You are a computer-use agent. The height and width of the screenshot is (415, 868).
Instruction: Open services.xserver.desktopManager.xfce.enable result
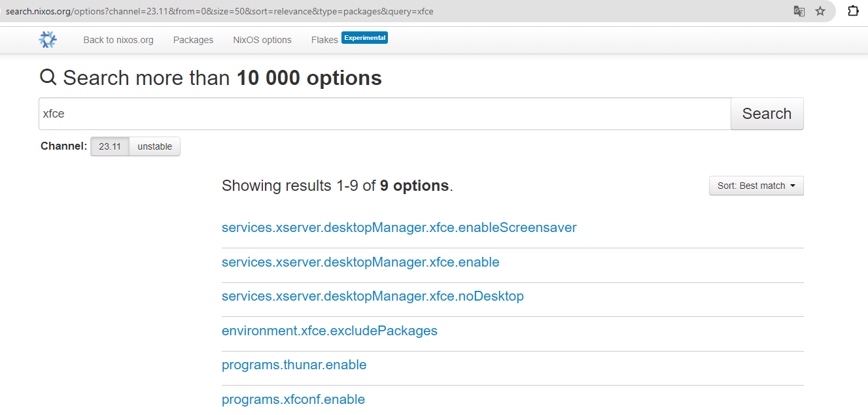pos(360,262)
